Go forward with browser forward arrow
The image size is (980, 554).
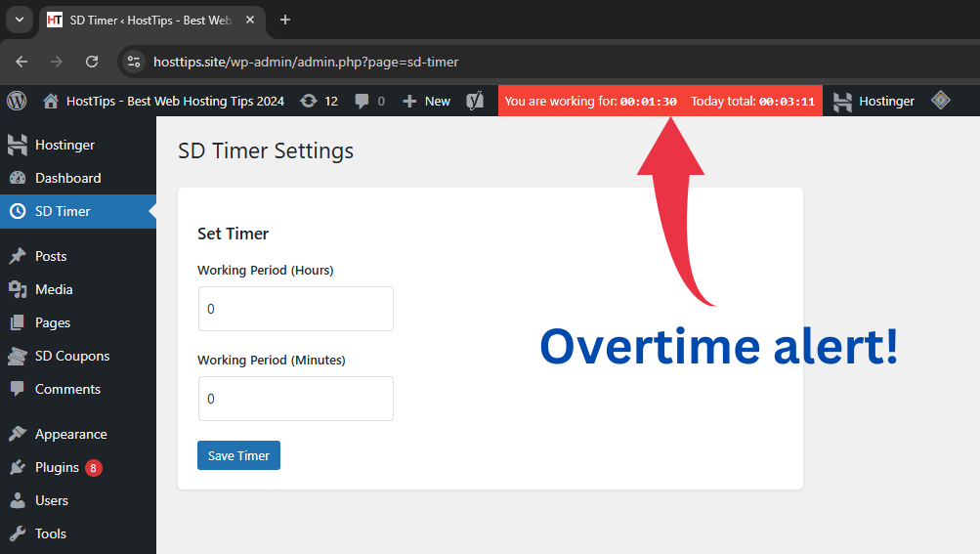point(57,62)
